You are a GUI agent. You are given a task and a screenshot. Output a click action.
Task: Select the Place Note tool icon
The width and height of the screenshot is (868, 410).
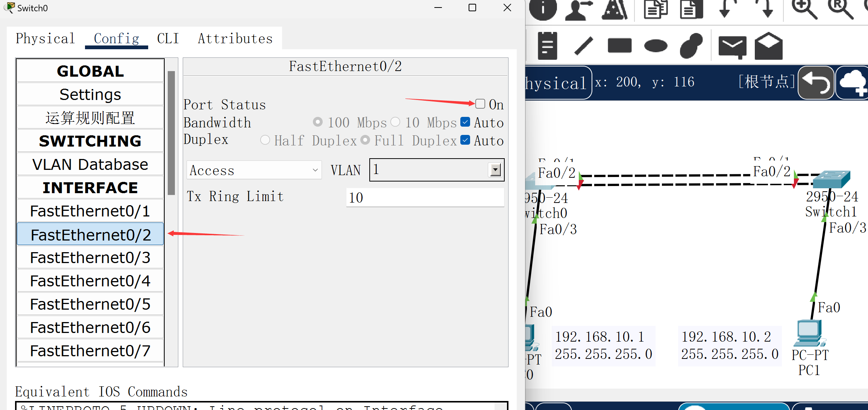(x=547, y=46)
